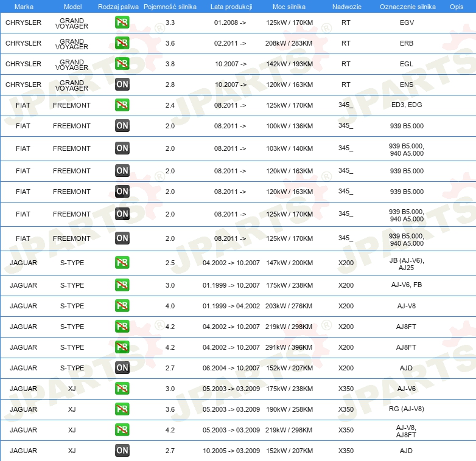Click the petrol icon in the Grand Voyager 3.8 row
Screen dimensions: 476x461
(x=122, y=64)
